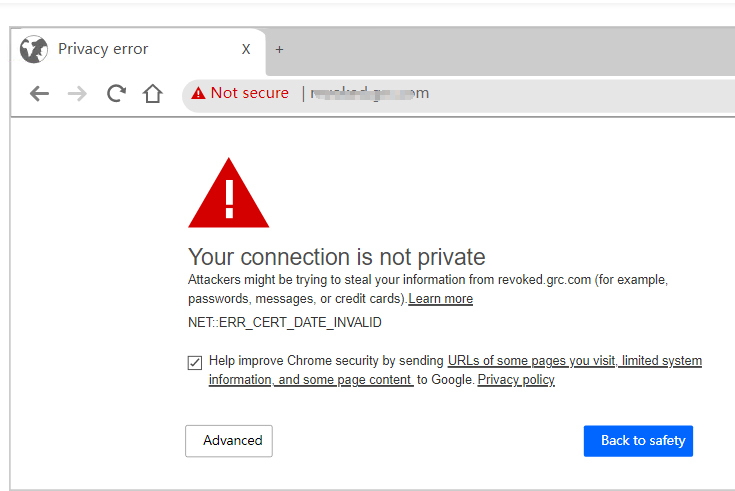Open the Privacy policy link
This screenshot has height=491, width=735.
516,379
